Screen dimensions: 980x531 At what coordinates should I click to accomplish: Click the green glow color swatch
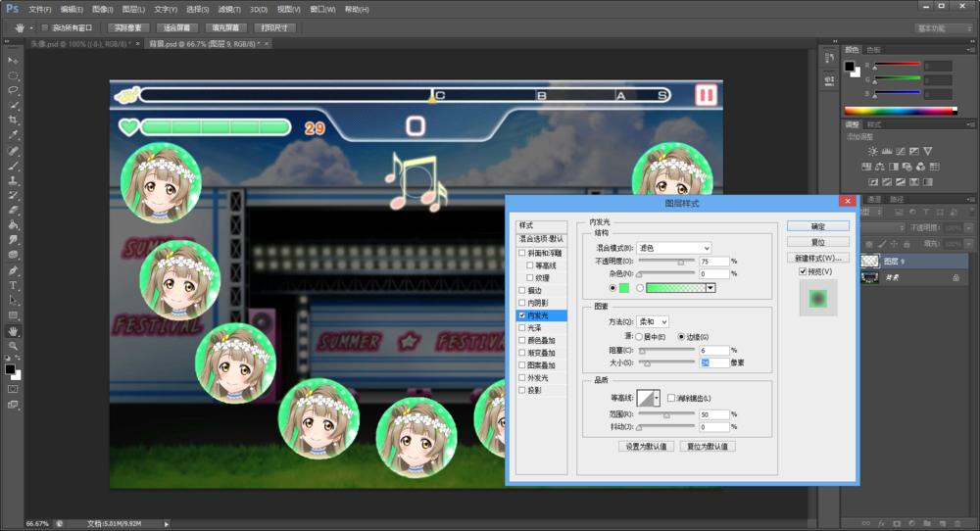tap(624, 288)
